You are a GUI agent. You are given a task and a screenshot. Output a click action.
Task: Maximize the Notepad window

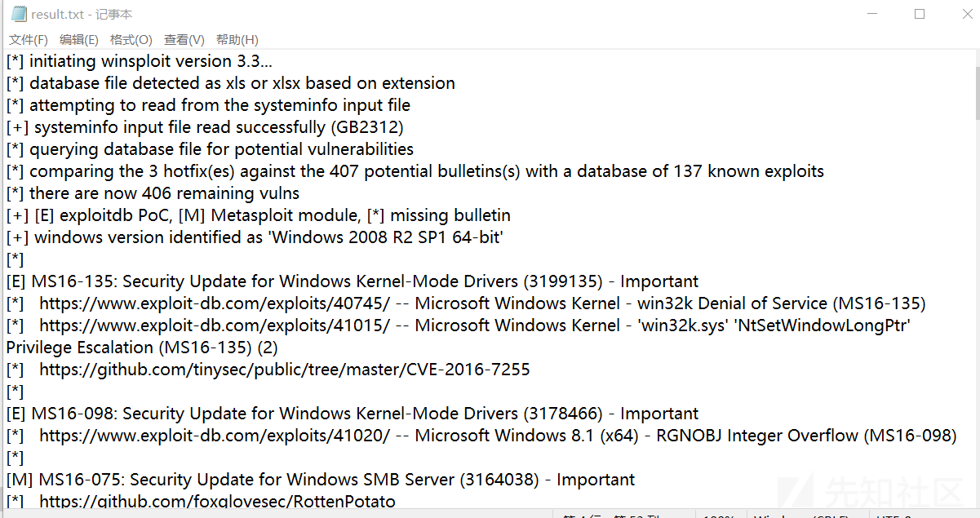click(x=920, y=14)
